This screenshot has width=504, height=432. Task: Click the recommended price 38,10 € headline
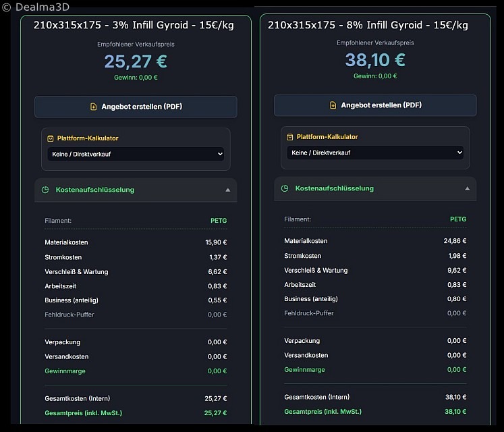click(374, 60)
